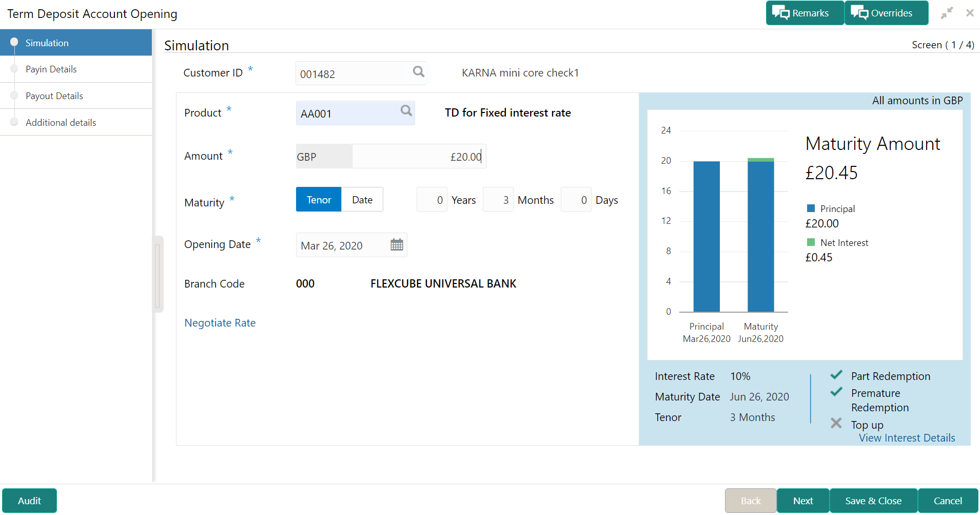
Task: Click the Days tenor input
Action: (x=576, y=199)
